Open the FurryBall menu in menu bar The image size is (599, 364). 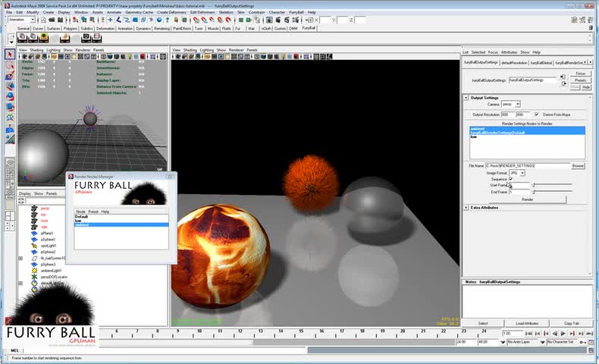tap(296, 12)
